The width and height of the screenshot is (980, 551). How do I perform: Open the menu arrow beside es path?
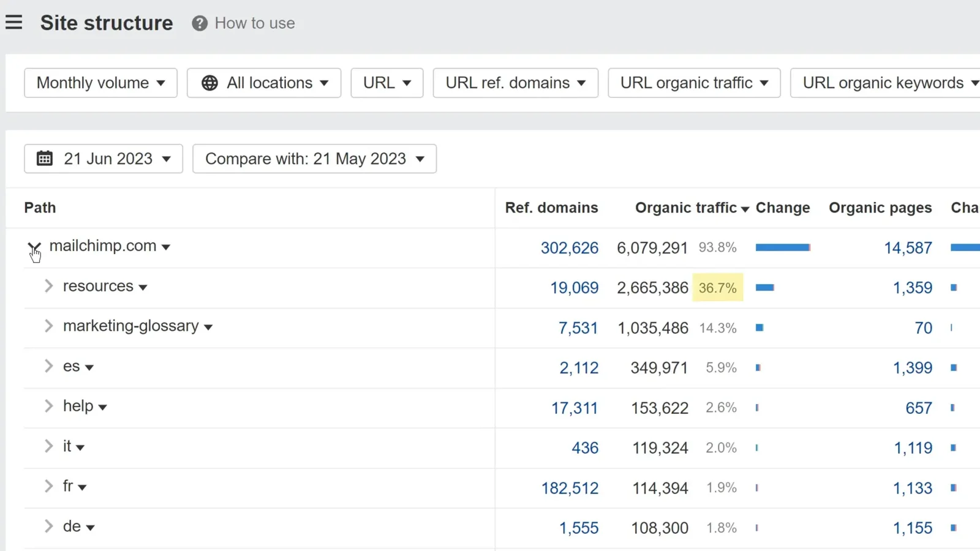pos(89,367)
